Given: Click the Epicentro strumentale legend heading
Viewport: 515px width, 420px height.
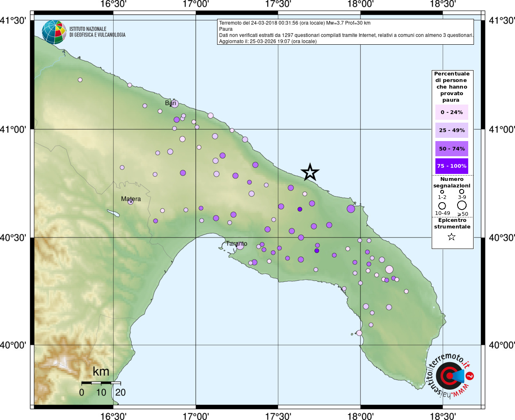Looking at the screenshot, I should pyautogui.click(x=452, y=224).
